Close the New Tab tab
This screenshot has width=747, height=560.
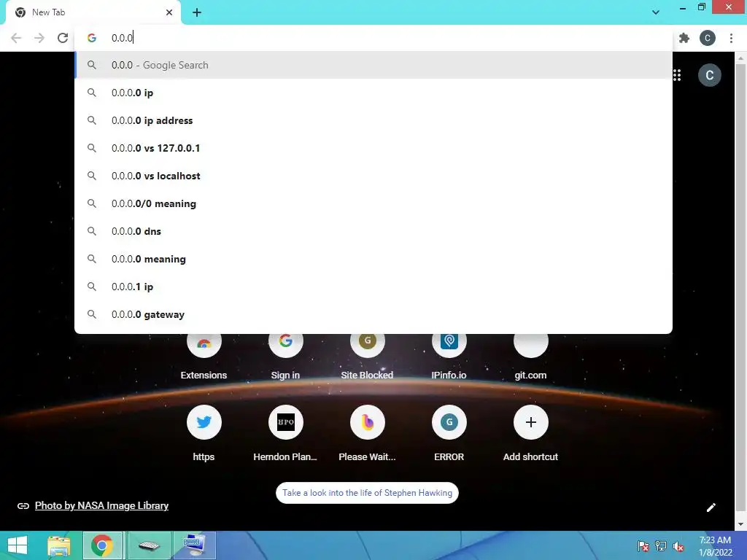(169, 12)
